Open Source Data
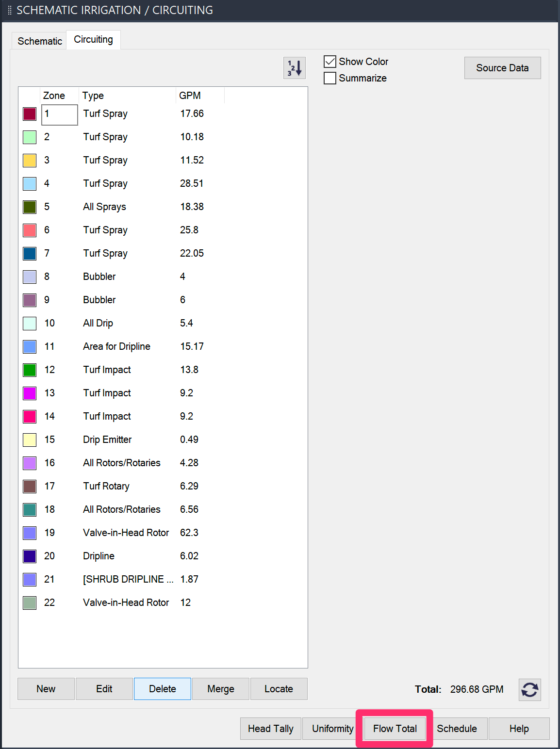The height and width of the screenshot is (749, 560). click(x=502, y=68)
